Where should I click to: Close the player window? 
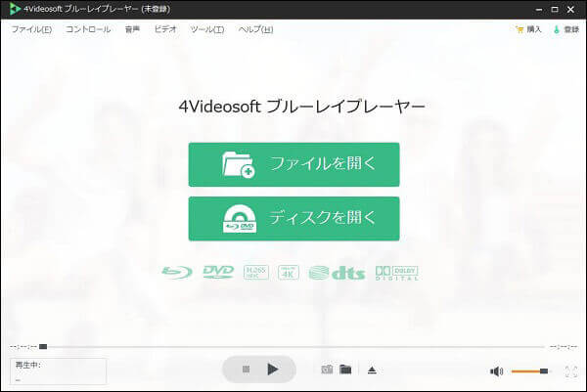coord(570,10)
